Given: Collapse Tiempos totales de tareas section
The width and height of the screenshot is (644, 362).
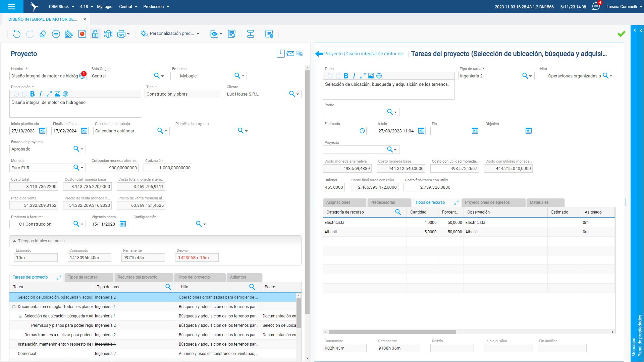Looking at the screenshot, I should point(14,241).
